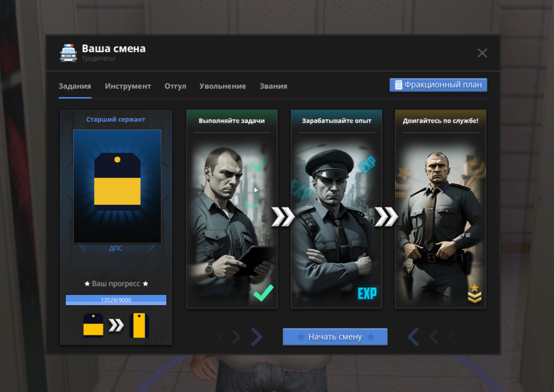Open the Зарабатывайте опыт card

click(337, 209)
